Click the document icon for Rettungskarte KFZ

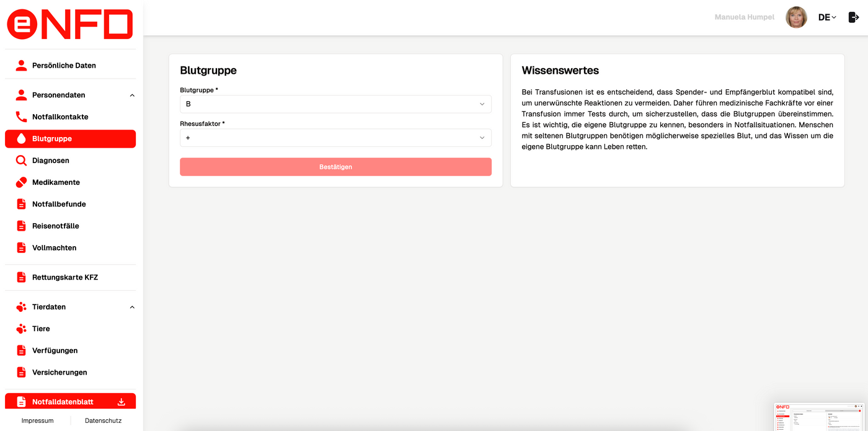click(x=21, y=277)
